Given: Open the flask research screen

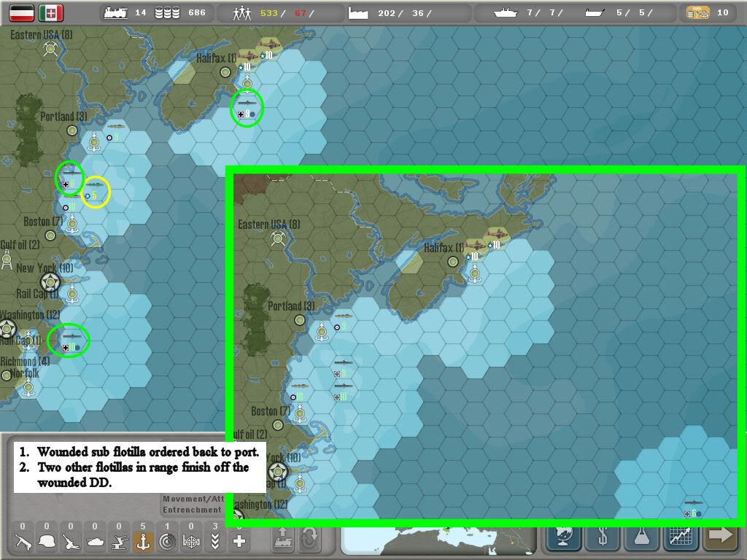Looking at the screenshot, I should (641, 537).
